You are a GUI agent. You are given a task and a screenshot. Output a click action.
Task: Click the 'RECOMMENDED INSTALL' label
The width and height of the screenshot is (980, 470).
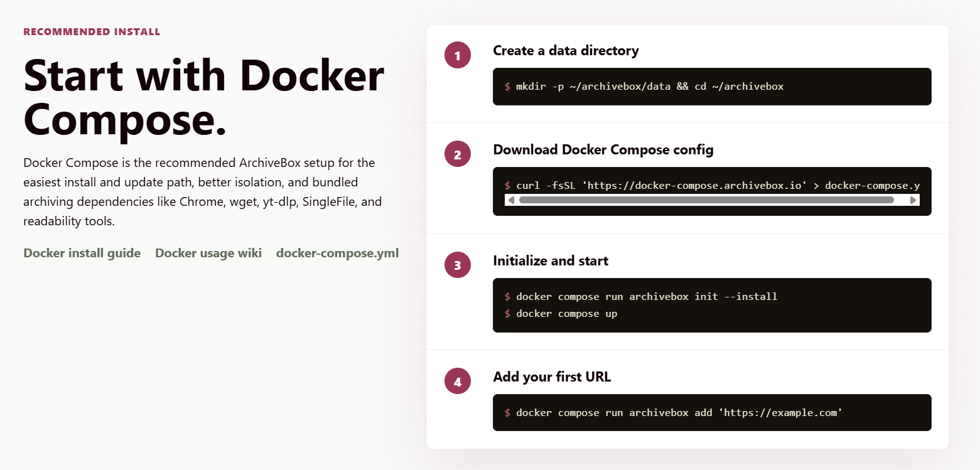tap(92, 31)
